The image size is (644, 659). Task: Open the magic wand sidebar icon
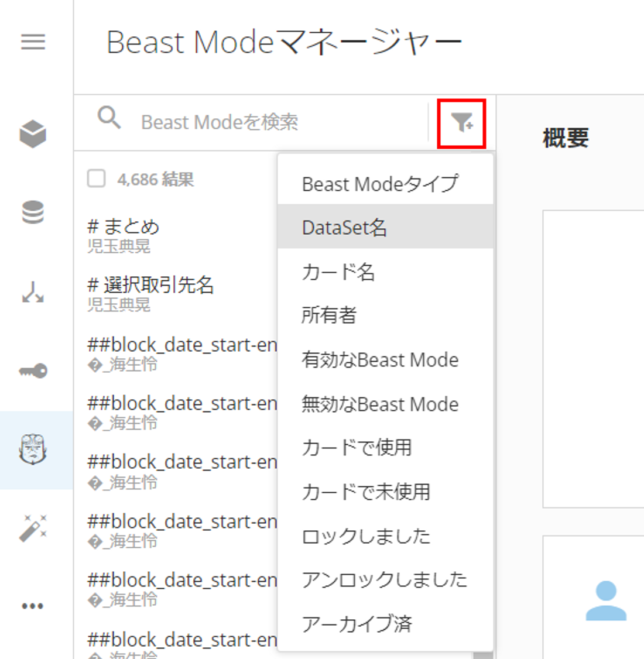pyautogui.click(x=33, y=528)
